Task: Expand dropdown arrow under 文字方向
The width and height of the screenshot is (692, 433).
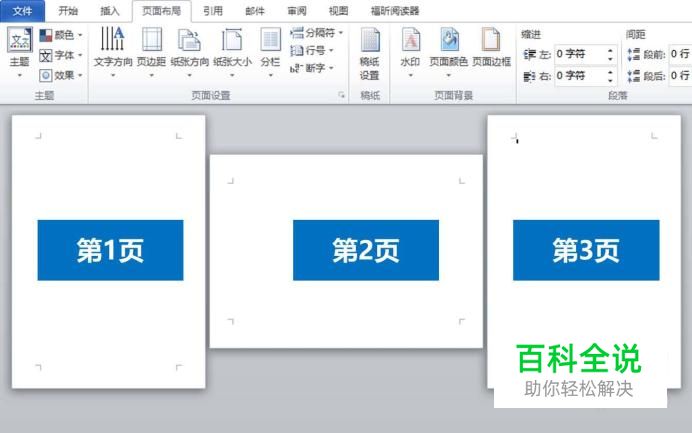Action: tap(113, 75)
